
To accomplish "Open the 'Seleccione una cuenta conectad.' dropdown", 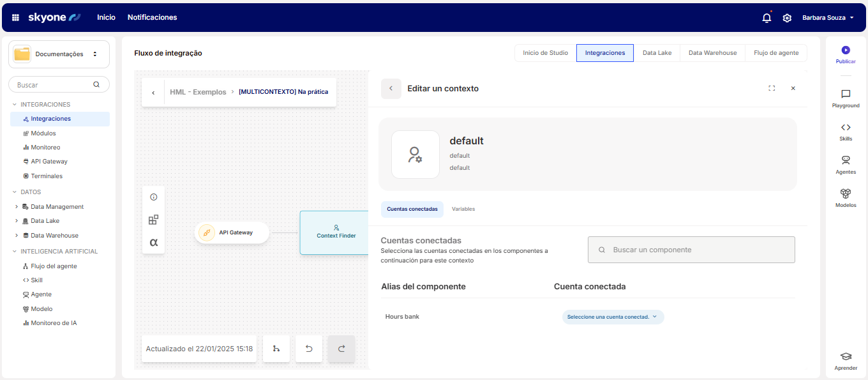I will [x=613, y=317].
